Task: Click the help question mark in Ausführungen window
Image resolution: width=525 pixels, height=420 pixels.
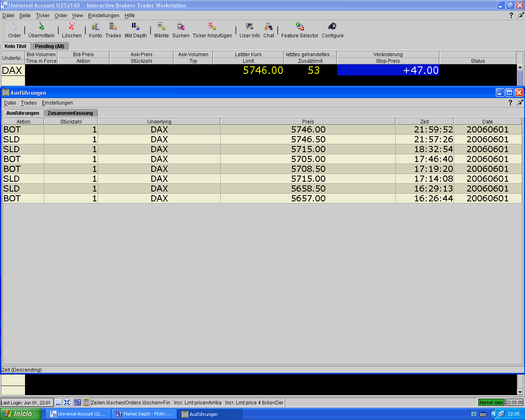Action: point(510,103)
